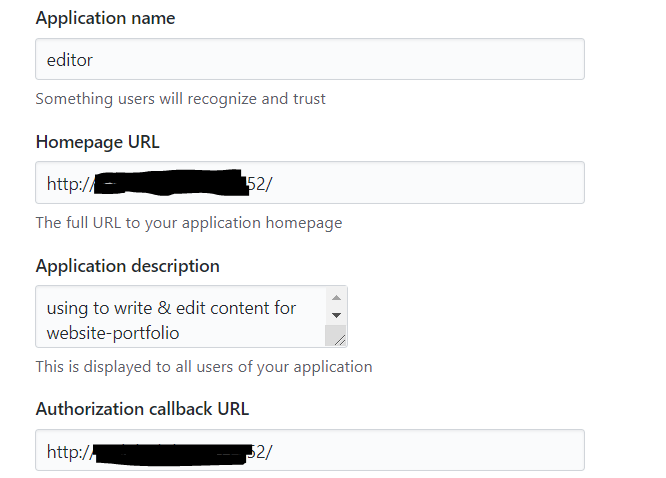Click the description scrollbar up arrow
Screen dimensions: 666x478
click(336, 297)
